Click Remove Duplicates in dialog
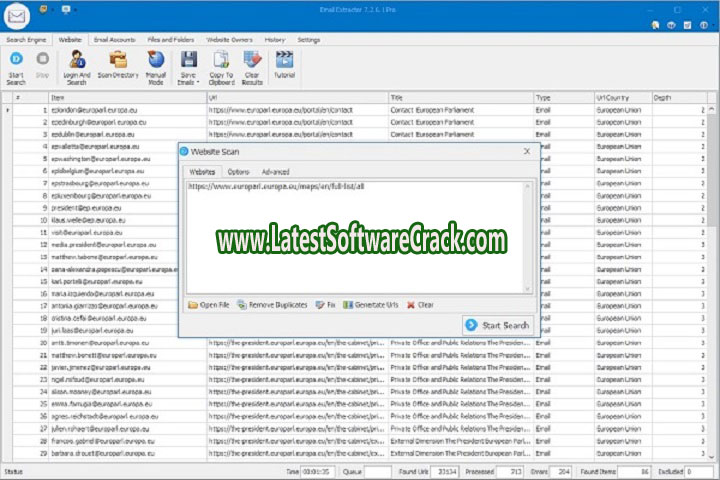720x480 pixels. [272, 305]
